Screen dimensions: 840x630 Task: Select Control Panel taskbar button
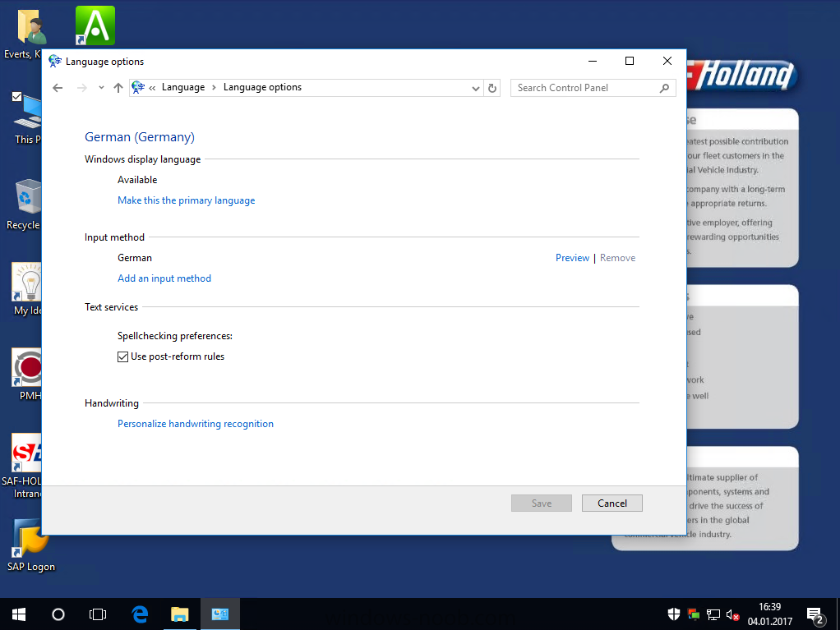click(220, 614)
